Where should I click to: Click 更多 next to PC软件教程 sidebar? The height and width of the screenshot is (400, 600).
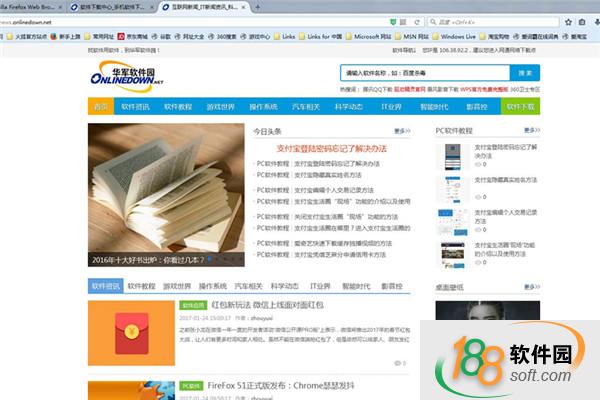click(532, 130)
